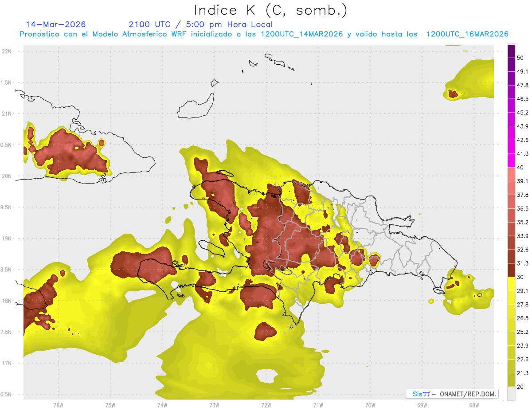Image resolution: width=532 pixels, height=411 pixels.
Task: Pick the magenta swatch between 40 and 41.3
Action: tap(511, 160)
